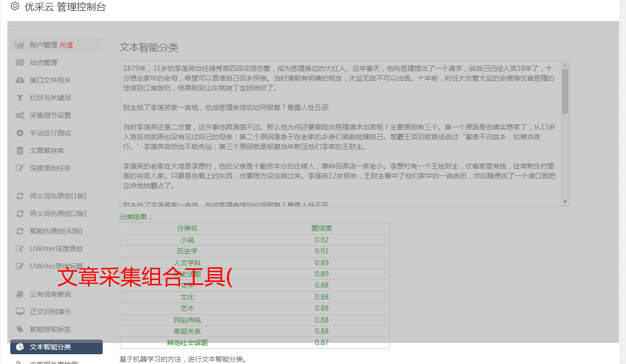Screen dimensions: 626x364
Task: Click the 人文学科 category cell
Action: pyautogui.click(x=187, y=262)
